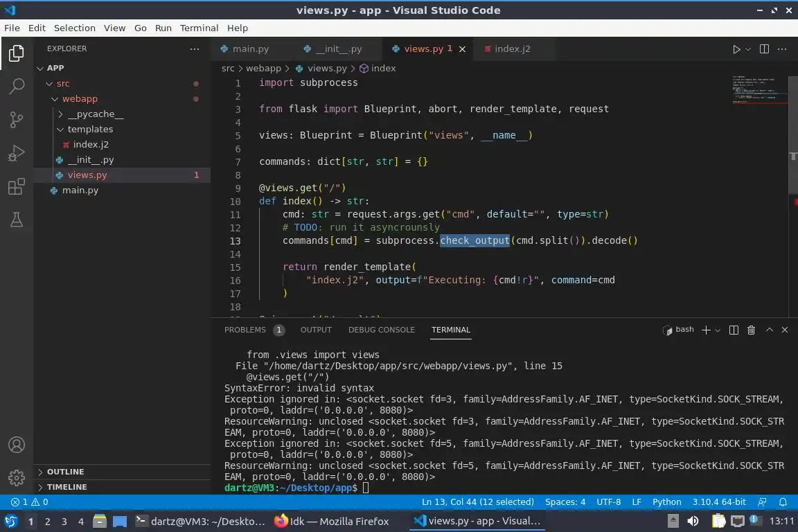The image size is (798, 532).
Task: Click Ln 13, Col 44 status item
Action: pos(477,502)
